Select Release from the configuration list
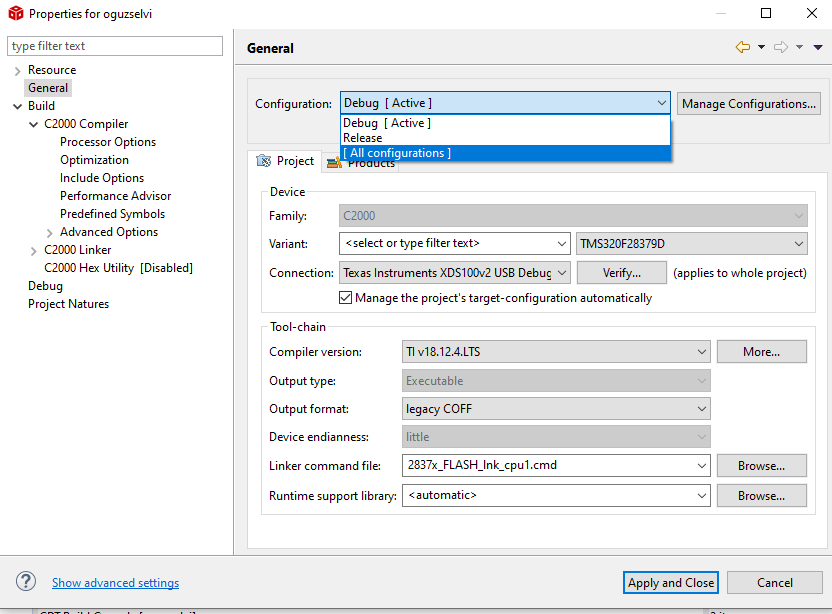The width and height of the screenshot is (832, 614). coord(363,138)
